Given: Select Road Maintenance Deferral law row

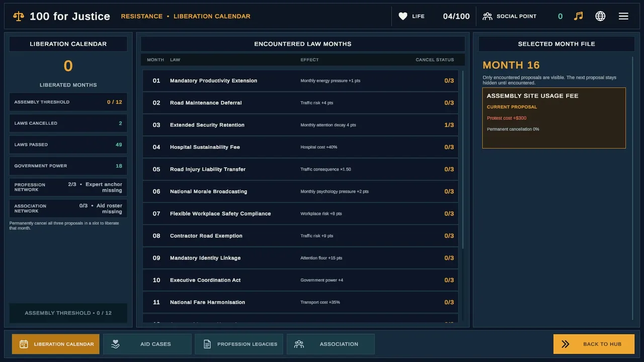Looking at the screenshot, I should point(300,103).
